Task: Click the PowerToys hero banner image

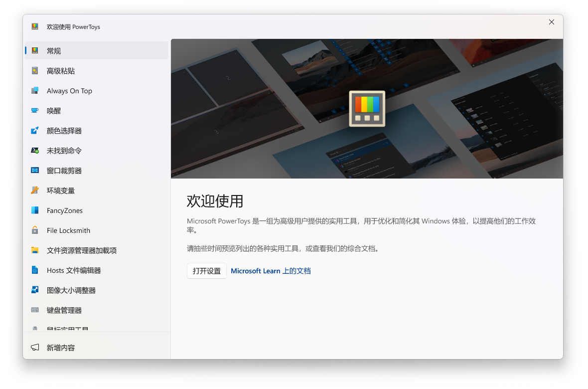Action: [x=367, y=108]
